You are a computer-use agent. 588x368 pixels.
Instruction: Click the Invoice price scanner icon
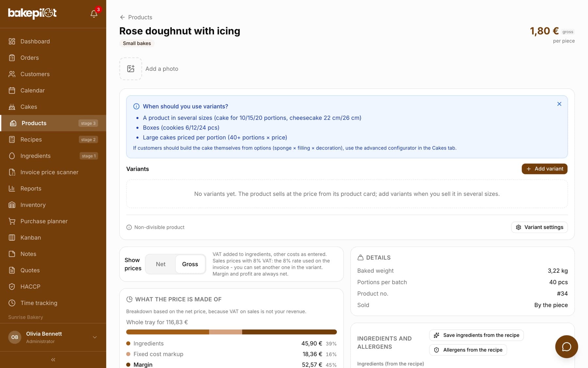12,172
